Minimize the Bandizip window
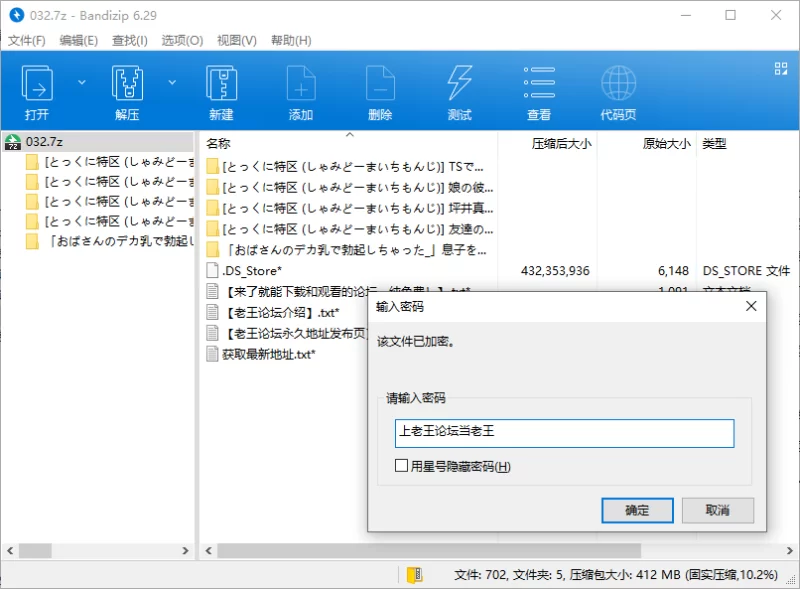800x589 pixels. [686, 15]
